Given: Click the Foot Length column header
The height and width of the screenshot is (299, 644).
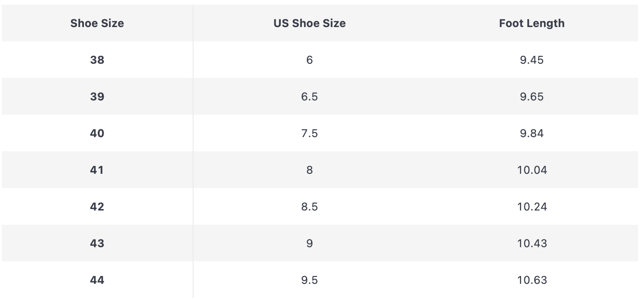Looking at the screenshot, I should (532, 23).
